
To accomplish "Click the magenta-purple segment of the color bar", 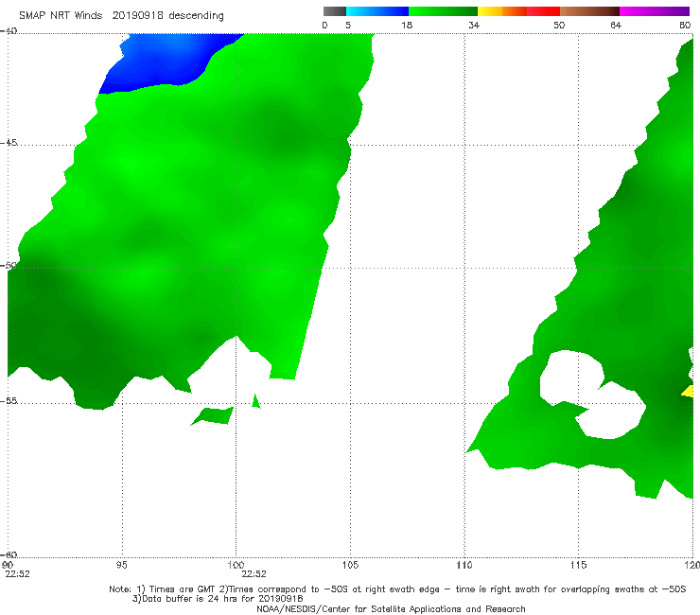I will click(x=655, y=11).
